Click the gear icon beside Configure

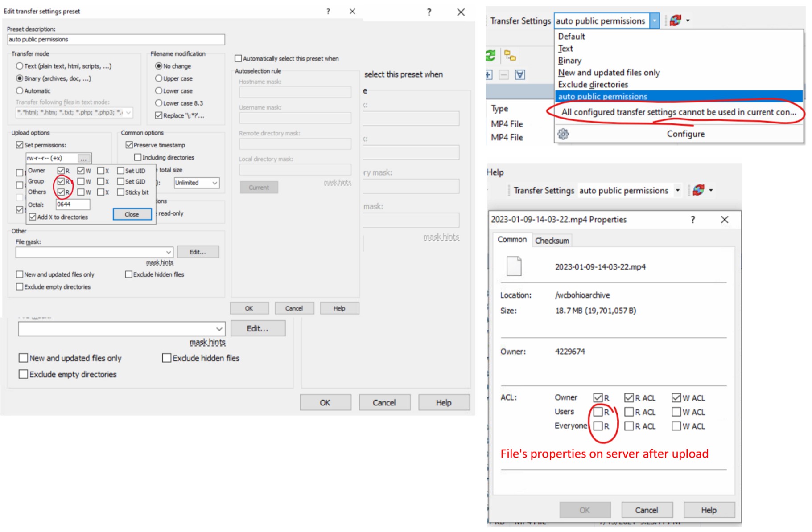[x=563, y=134]
